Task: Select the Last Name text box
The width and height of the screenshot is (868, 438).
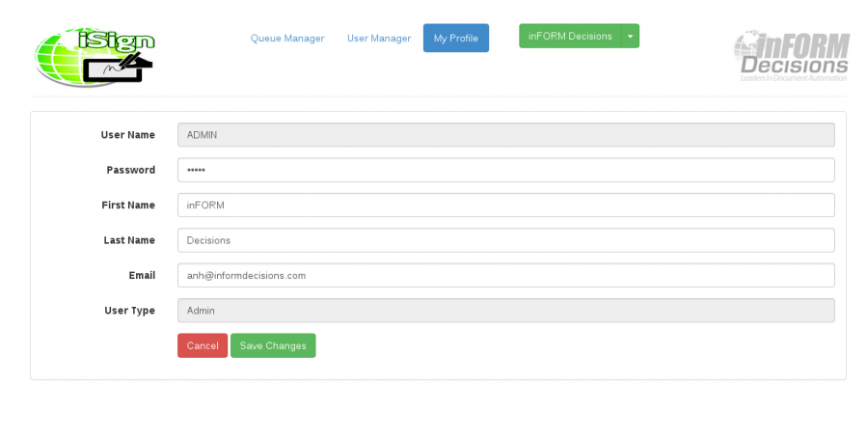Action: click(x=505, y=240)
